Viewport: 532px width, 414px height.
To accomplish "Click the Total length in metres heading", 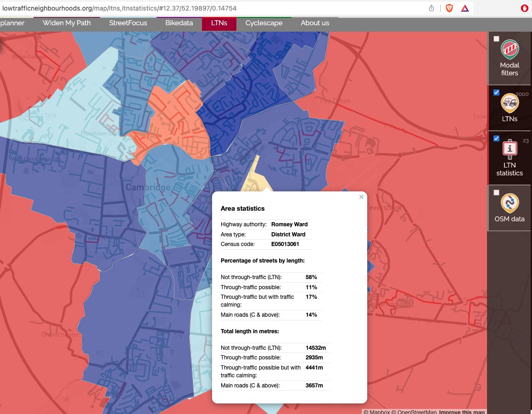I will [x=250, y=331].
